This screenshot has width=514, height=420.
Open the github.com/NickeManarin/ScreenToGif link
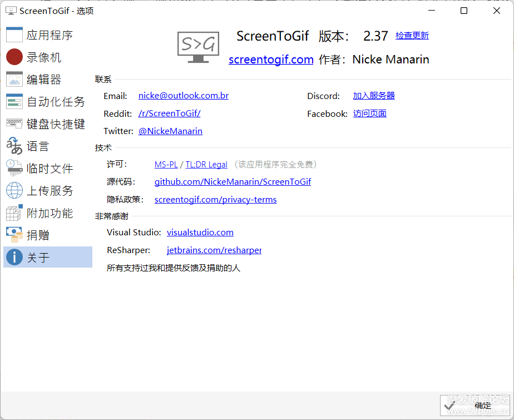[x=233, y=182]
